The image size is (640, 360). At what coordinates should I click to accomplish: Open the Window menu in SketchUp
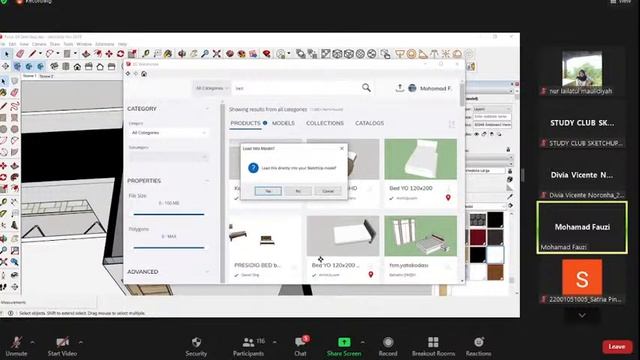point(84,44)
